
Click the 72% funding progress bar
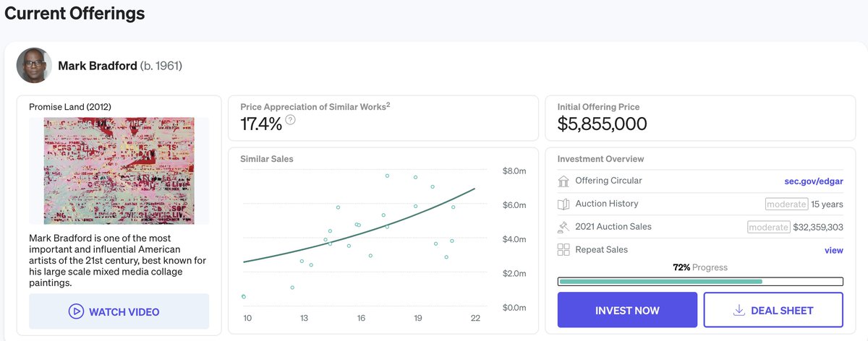point(700,281)
